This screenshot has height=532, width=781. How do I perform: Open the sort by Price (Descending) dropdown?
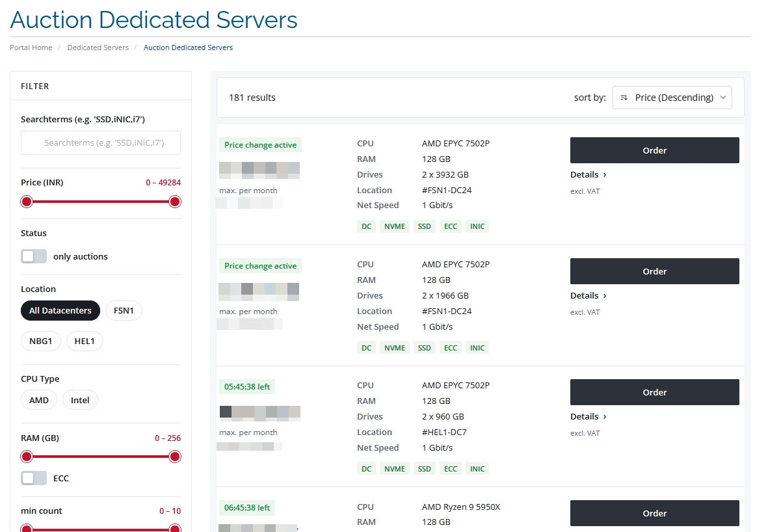[x=672, y=98]
